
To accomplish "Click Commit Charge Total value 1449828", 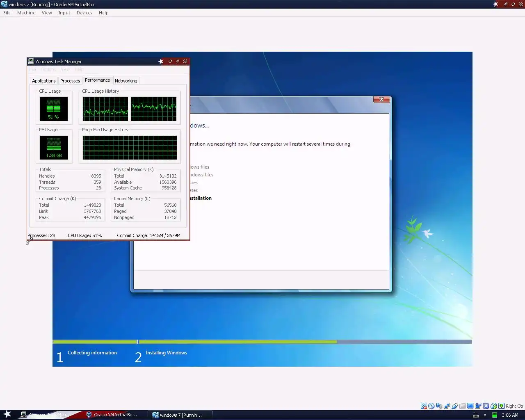I will [x=92, y=205].
